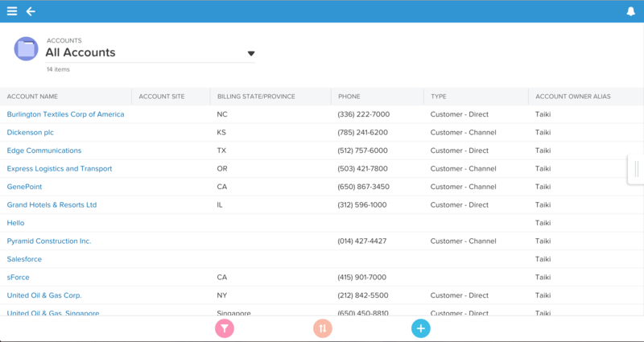Click phone (415) 901-7000
This screenshot has width=644, height=342.
click(x=362, y=277)
